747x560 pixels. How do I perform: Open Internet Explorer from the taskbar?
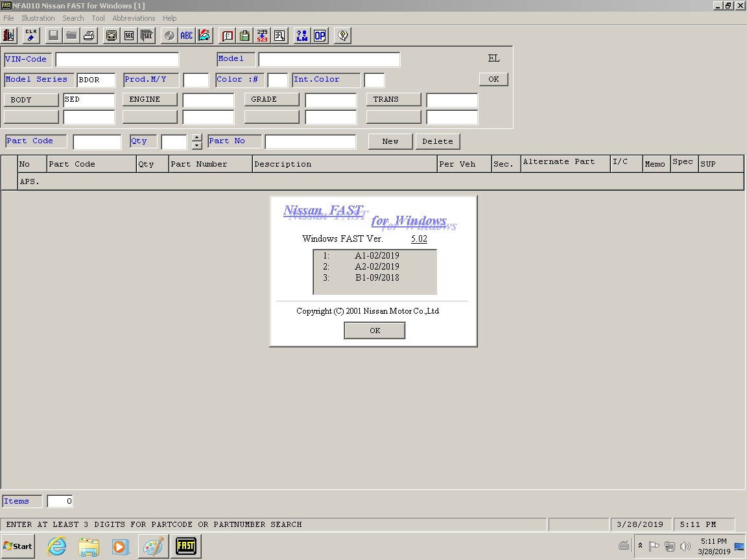point(57,546)
